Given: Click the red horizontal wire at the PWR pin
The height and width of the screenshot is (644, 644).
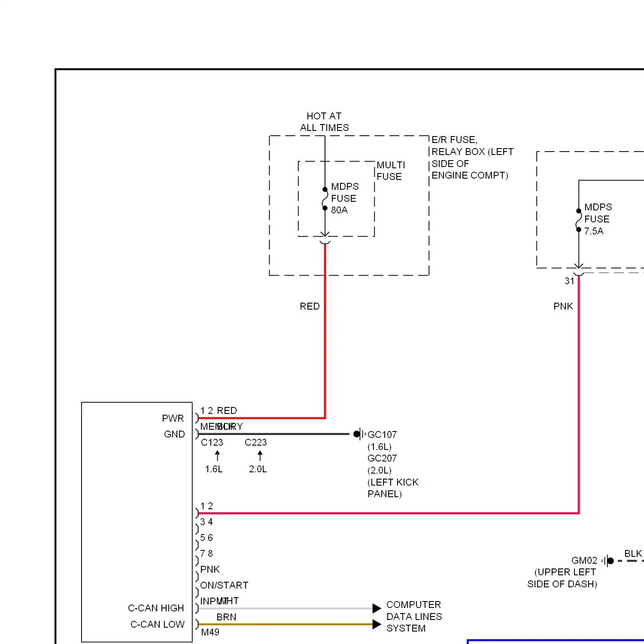Looking at the screenshot, I should pyautogui.click(x=261, y=418).
